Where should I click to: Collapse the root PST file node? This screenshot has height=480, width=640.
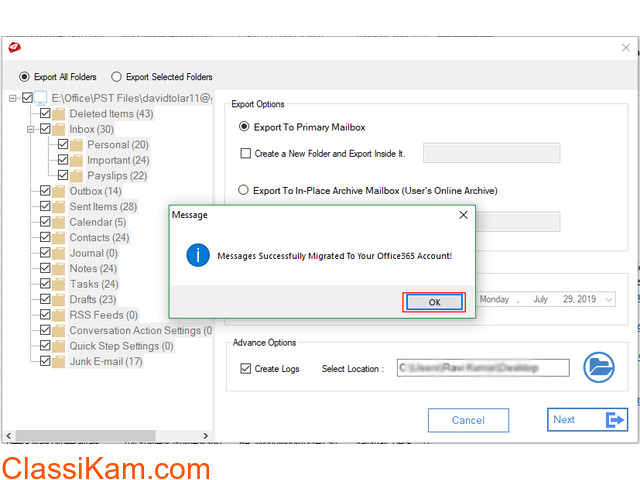tap(12, 98)
